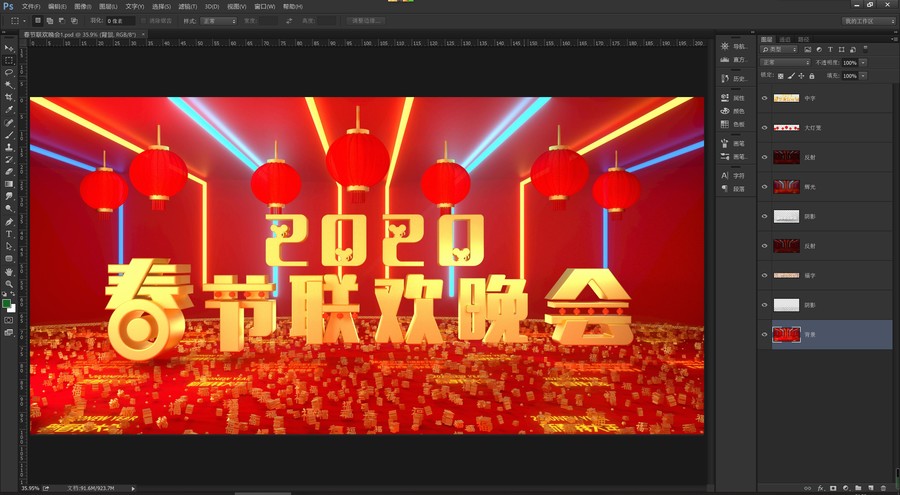Image resolution: width=900 pixels, height=495 pixels.
Task: Hide the 大灯笼 layer via eye icon
Action: (x=765, y=127)
